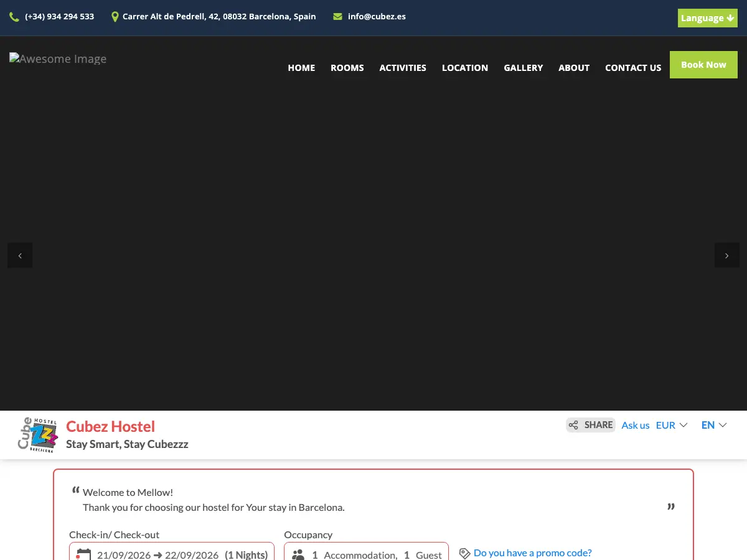Click the Check-in/Check-out date field

[172, 551]
